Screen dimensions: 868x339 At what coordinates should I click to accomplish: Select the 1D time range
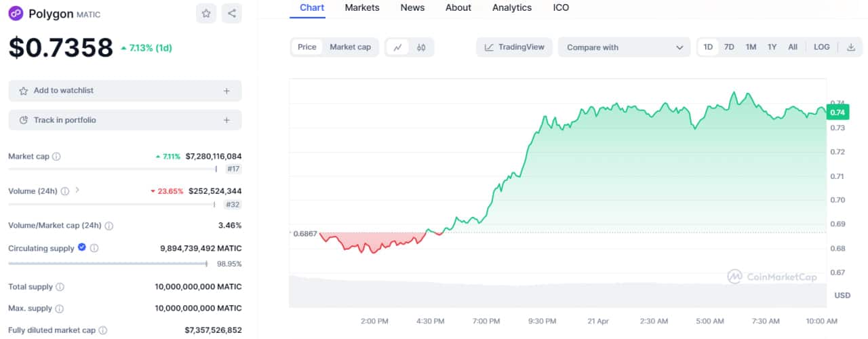pyautogui.click(x=708, y=47)
